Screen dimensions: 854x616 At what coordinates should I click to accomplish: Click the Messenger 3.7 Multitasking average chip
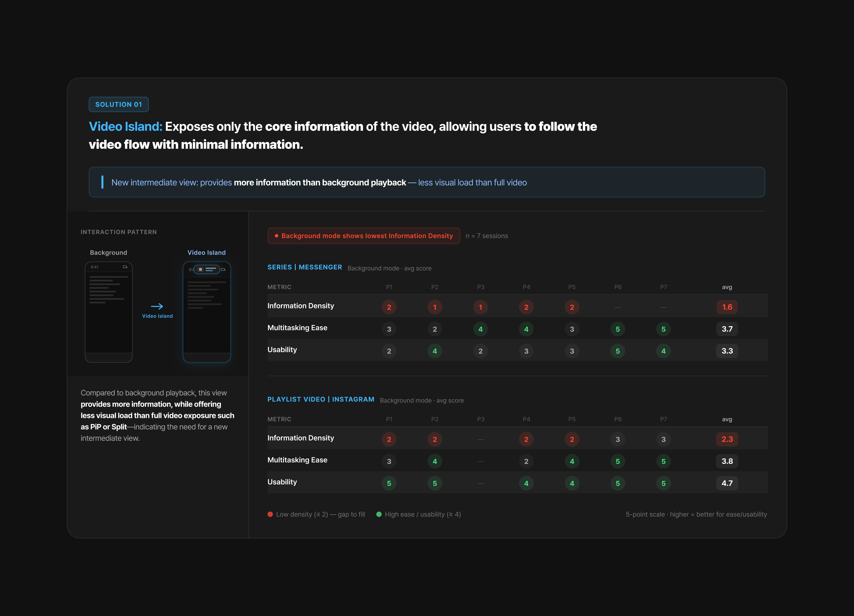727,329
